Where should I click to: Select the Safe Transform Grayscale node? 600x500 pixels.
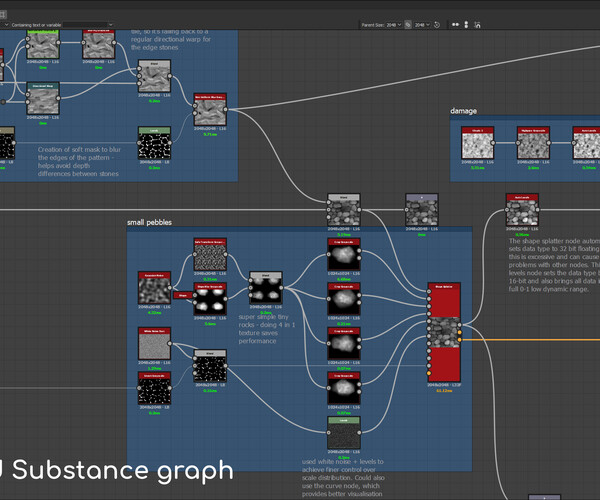210,254
